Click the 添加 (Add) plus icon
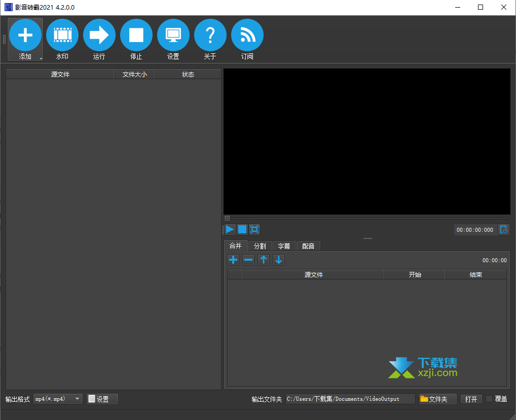This screenshot has height=420, width=516. click(25, 35)
